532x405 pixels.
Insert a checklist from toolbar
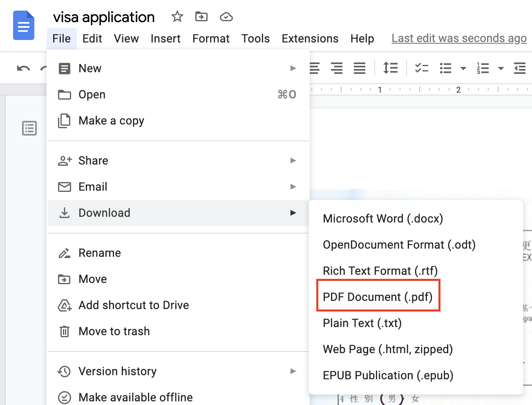(x=422, y=68)
